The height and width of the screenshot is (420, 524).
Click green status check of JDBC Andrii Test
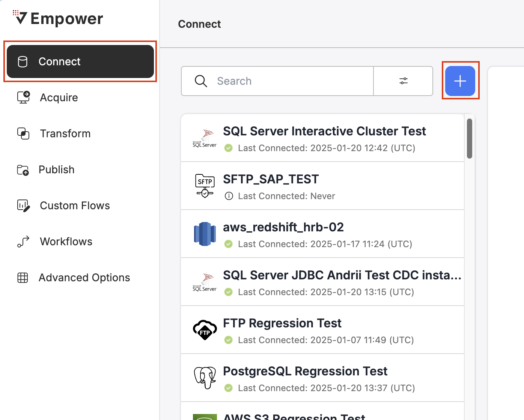pos(229,292)
